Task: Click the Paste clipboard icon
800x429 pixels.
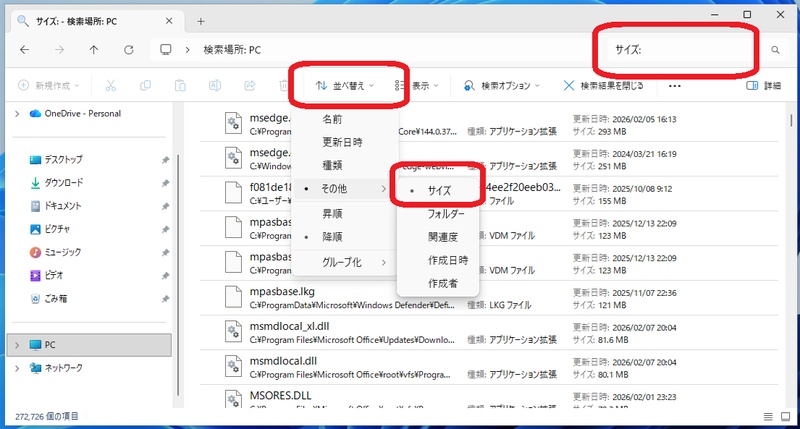Action: [180, 86]
